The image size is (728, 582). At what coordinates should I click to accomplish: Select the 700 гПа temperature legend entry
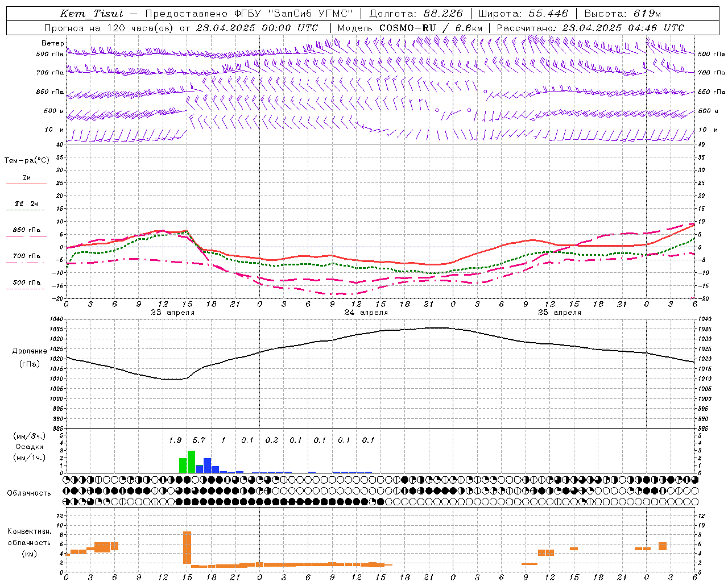tap(26, 256)
